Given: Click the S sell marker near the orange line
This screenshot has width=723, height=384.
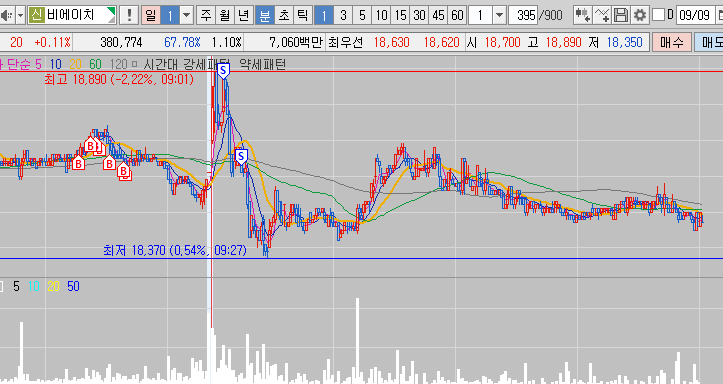Looking at the screenshot, I should point(241,157).
